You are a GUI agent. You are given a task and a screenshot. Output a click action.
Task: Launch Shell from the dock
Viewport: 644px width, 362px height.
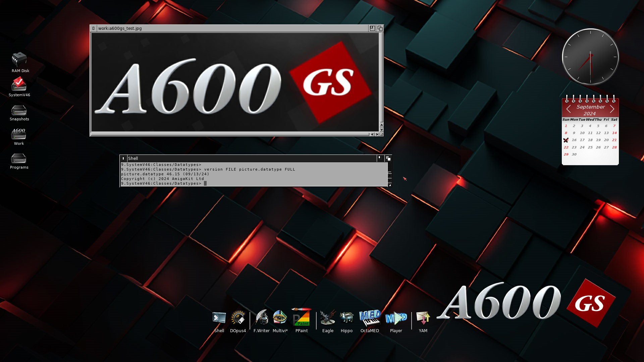[219, 321]
